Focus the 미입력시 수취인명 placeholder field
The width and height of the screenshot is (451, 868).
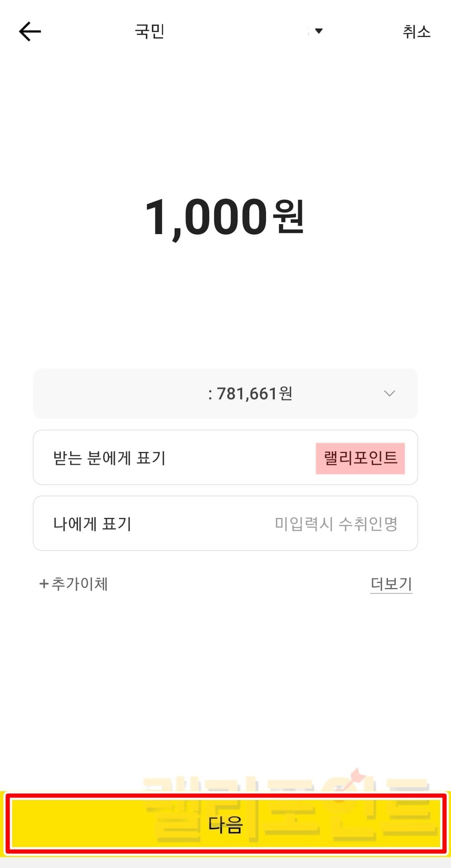tap(336, 524)
